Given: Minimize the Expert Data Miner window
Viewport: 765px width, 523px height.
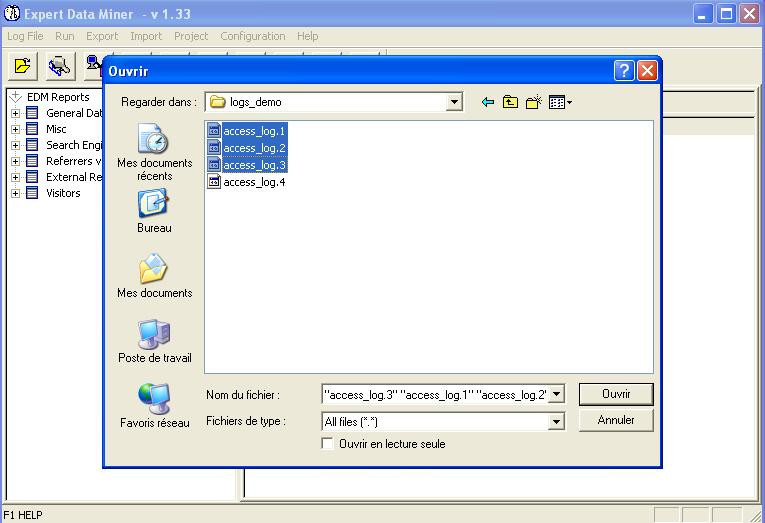Looking at the screenshot, I should pyautogui.click(x=703, y=14).
